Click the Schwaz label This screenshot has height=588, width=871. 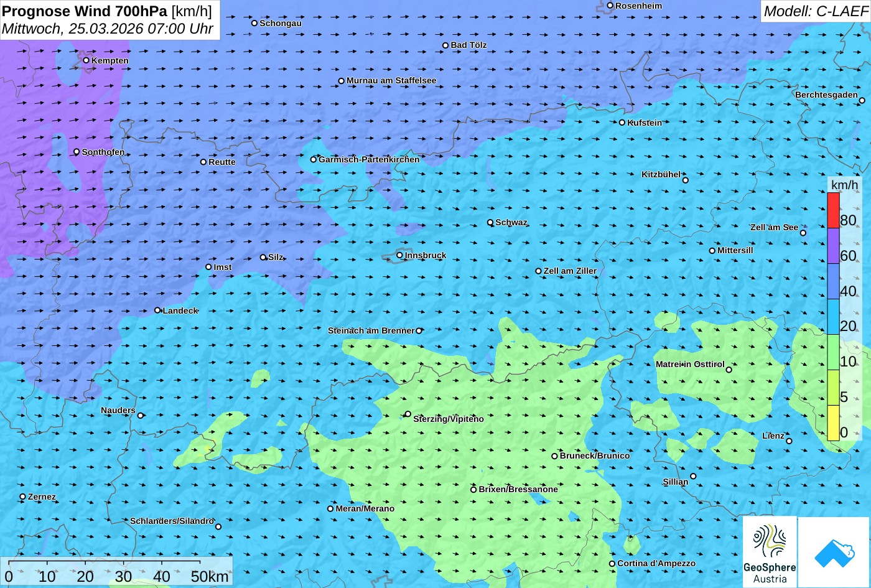click(511, 222)
